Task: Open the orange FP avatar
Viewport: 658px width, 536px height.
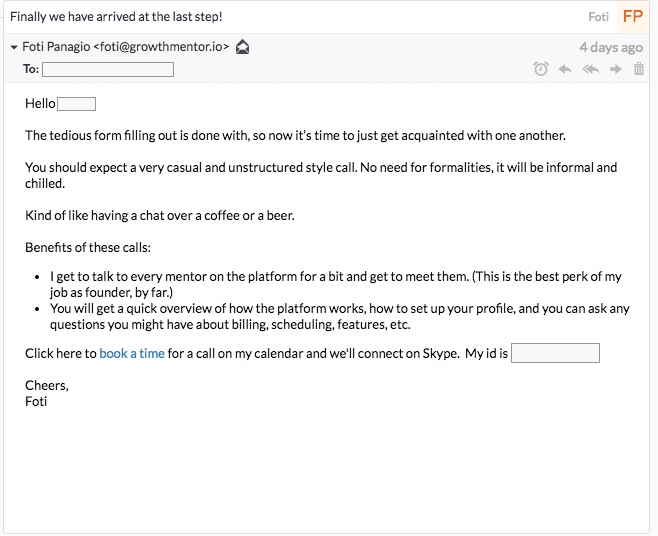Action: tap(633, 17)
